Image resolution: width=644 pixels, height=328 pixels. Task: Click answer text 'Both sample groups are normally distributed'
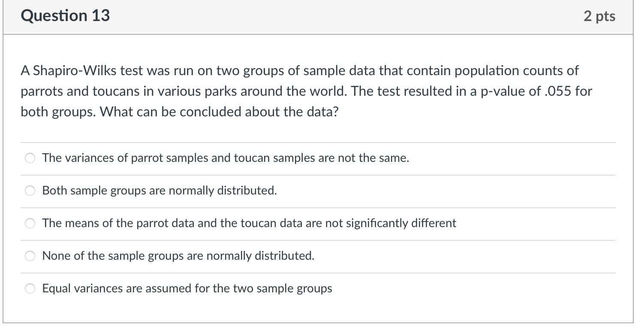tap(159, 191)
